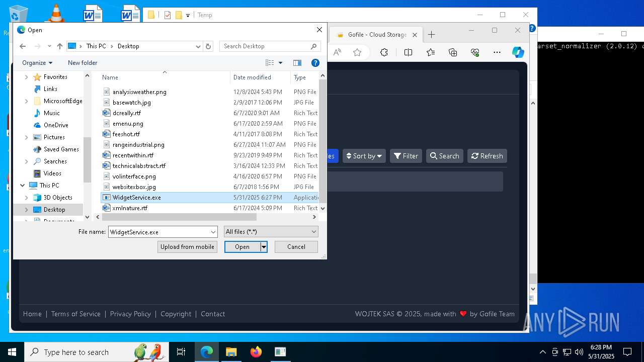
Task: Click New folder in dialog toolbar
Action: click(x=83, y=63)
